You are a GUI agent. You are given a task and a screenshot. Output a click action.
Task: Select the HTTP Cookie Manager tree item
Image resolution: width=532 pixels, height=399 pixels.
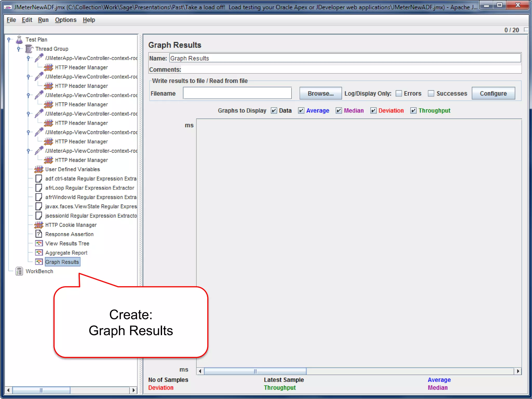[x=71, y=225]
